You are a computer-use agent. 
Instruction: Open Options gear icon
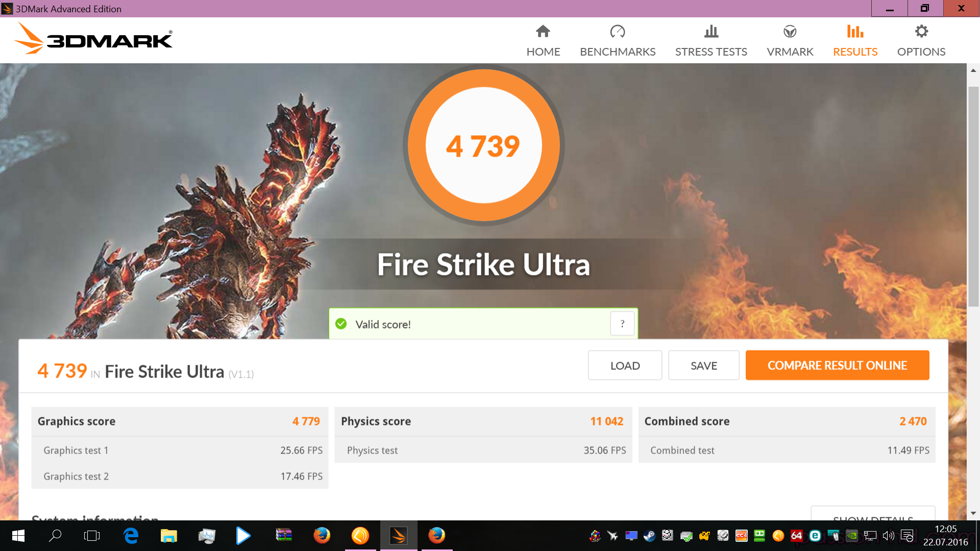(921, 32)
